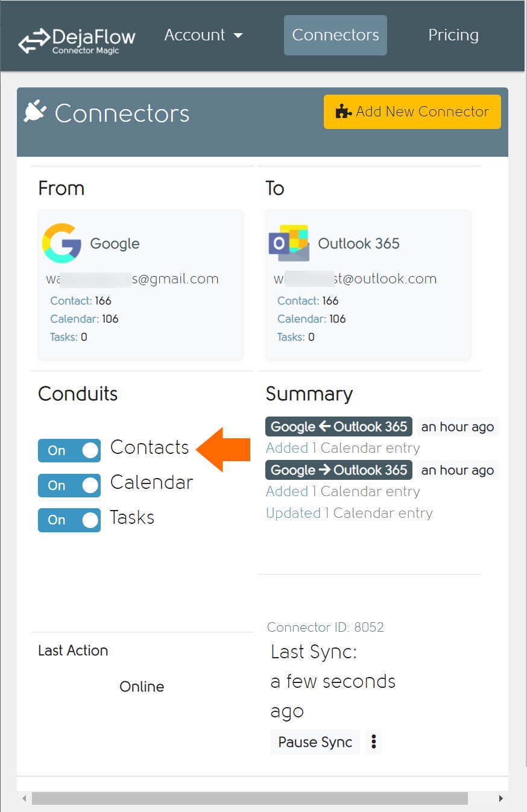Open the three-dot more options menu
Image resolution: width=527 pixels, height=812 pixels.
tap(374, 742)
